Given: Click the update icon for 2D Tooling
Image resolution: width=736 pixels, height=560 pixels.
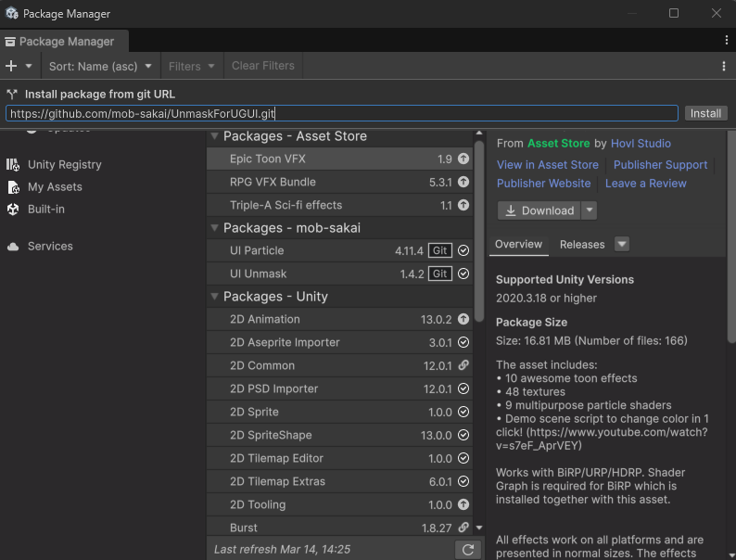Looking at the screenshot, I should pyautogui.click(x=463, y=504).
